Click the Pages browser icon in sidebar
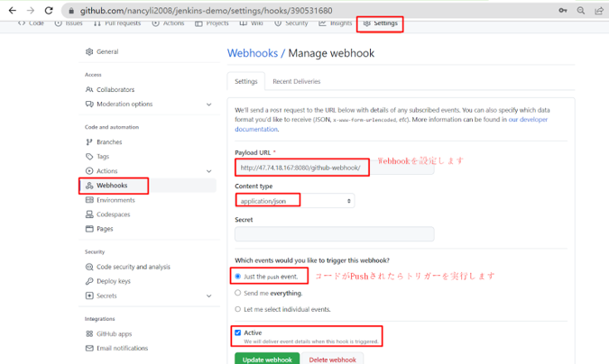 [x=89, y=229]
